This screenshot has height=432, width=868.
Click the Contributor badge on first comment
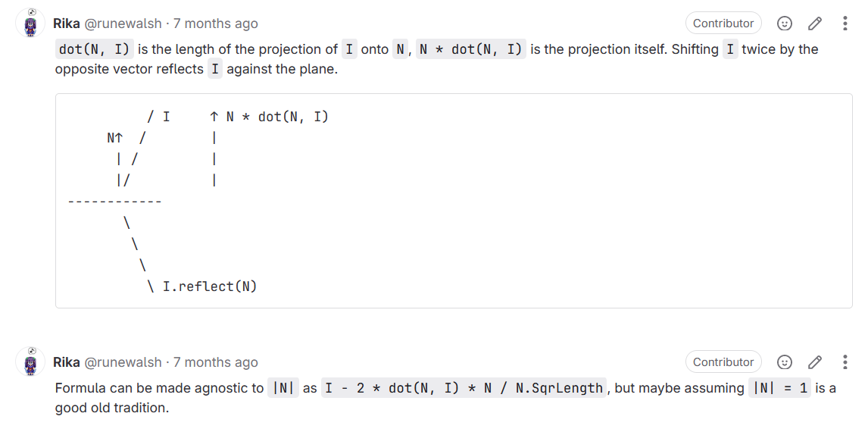point(723,23)
